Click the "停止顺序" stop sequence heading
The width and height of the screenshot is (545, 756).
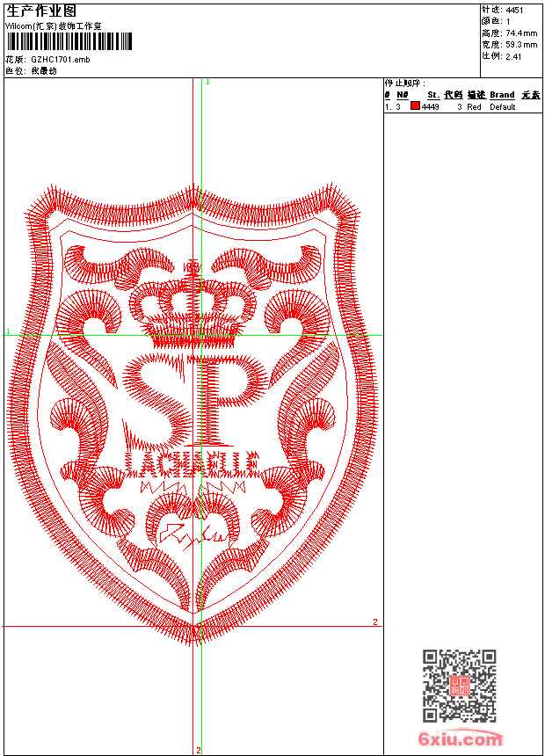tap(404, 84)
